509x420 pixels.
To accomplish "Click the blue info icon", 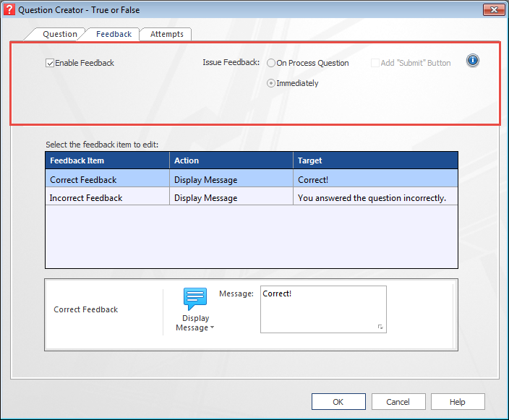I will [473, 61].
